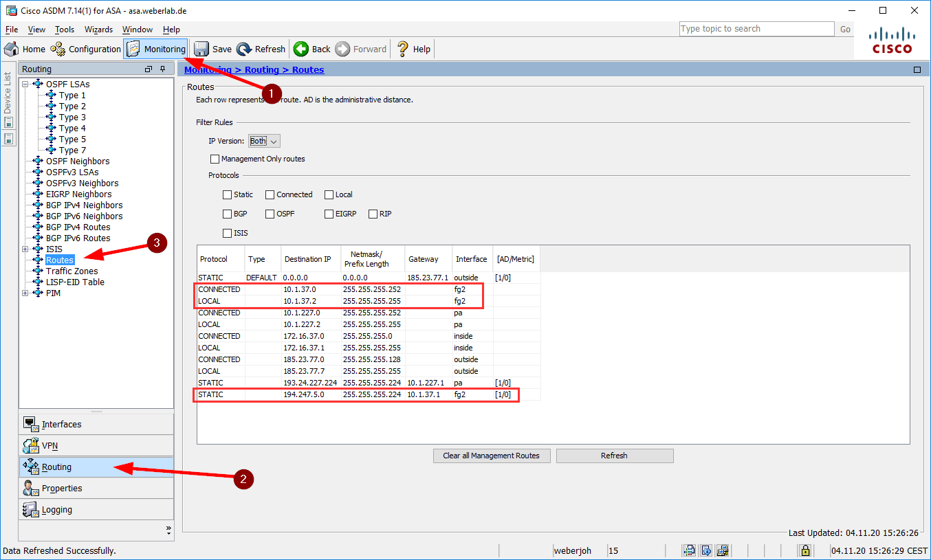Enable Management Only routes checkbox
This screenshot has width=931, height=560.
click(215, 159)
